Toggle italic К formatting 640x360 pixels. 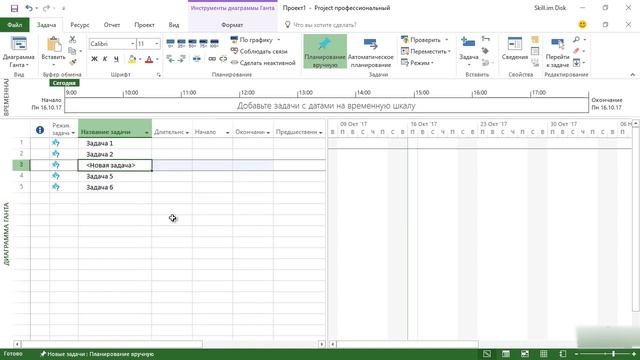[105, 59]
